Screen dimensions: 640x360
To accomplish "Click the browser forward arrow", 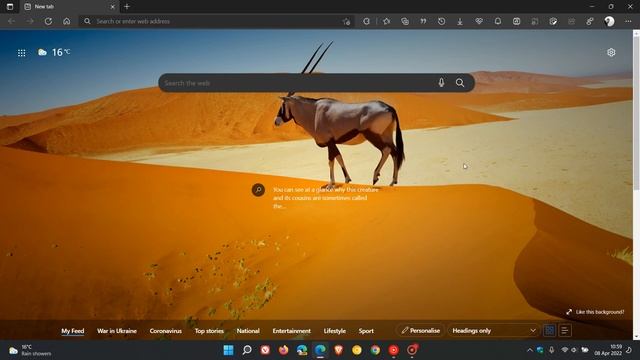I will 30,21.
